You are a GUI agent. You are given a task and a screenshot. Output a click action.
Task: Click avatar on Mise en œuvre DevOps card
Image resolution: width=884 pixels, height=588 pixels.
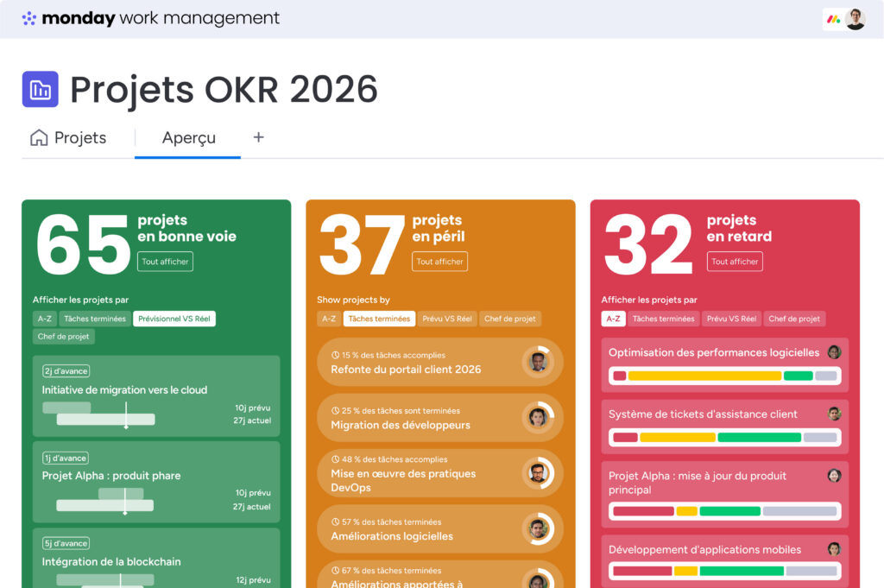539,473
